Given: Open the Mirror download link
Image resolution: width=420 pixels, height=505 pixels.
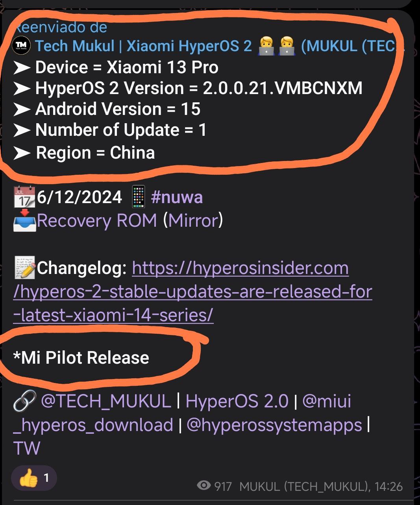Looking at the screenshot, I should [x=193, y=220].
